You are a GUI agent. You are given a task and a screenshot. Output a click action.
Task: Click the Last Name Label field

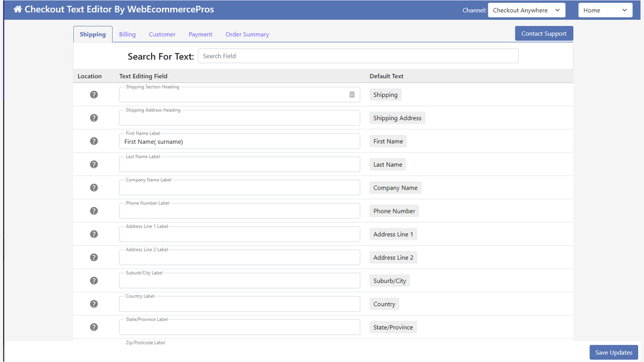coord(239,164)
